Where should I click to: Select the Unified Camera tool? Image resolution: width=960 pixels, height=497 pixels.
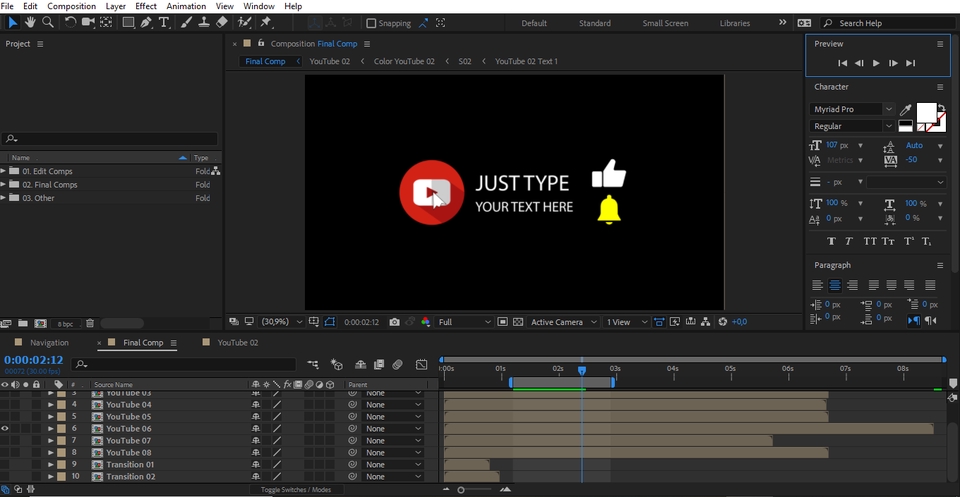88,23
